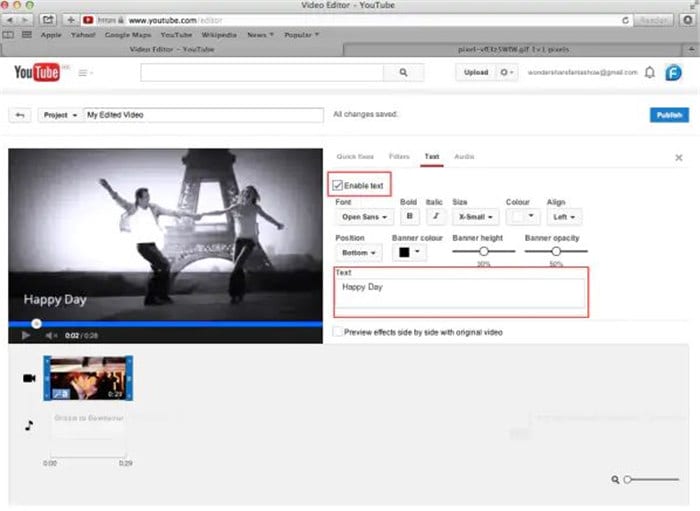Open a new Safari tab
Screen dimensions: 700x511
(x=692, y=49)
